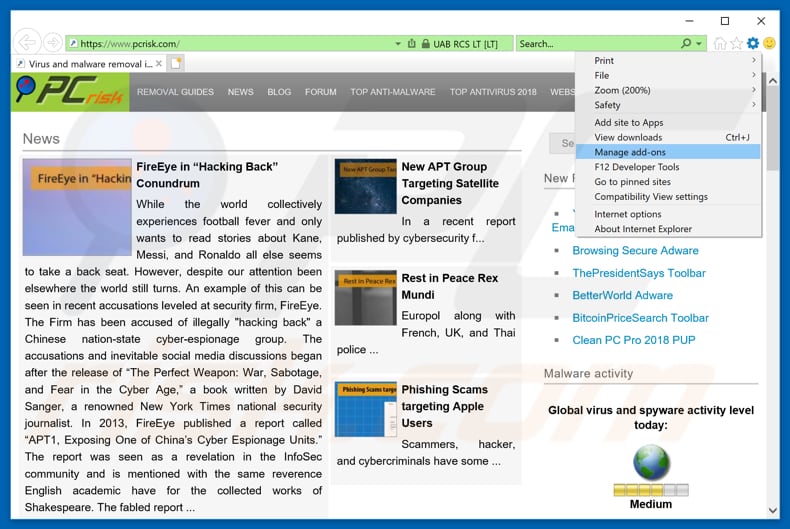Click the vertical scrollbar thumb
The width and height of the screenshot is (790, 529).
[x=771, y=128]
